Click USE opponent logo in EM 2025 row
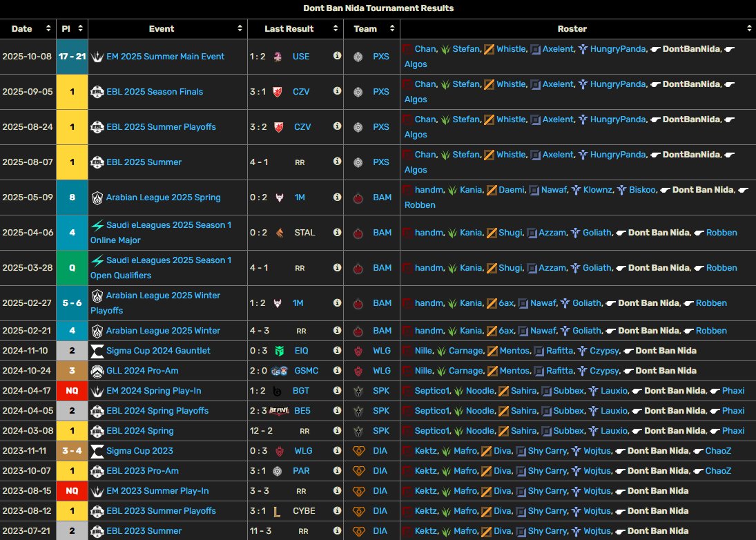756x540 pixels. [x=278, y=57]
